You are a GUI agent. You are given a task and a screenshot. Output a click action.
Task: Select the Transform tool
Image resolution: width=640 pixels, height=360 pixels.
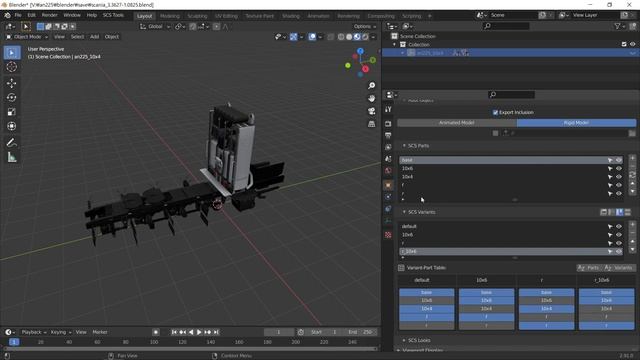point(11,126)
